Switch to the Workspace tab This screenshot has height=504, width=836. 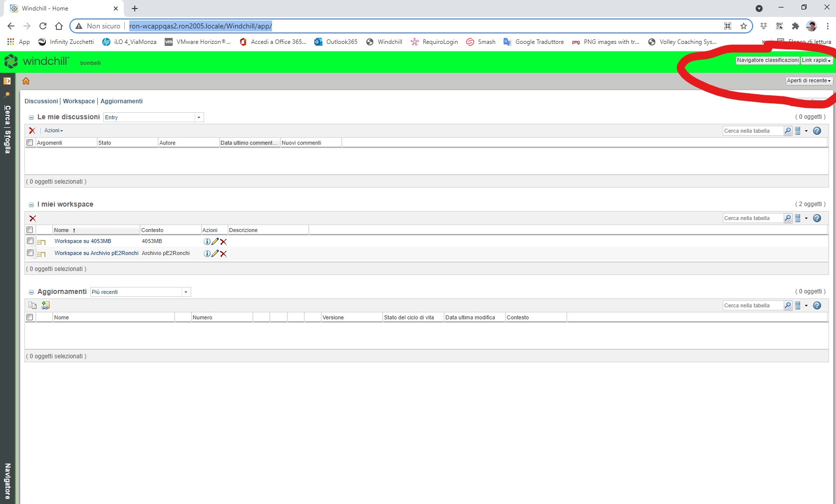78,101
